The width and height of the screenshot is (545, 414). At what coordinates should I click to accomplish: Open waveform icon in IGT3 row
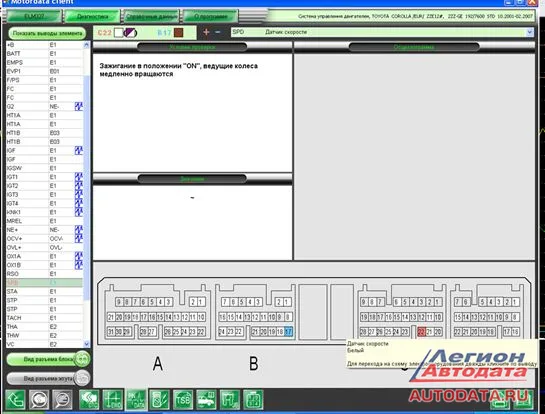pos(79,194)
